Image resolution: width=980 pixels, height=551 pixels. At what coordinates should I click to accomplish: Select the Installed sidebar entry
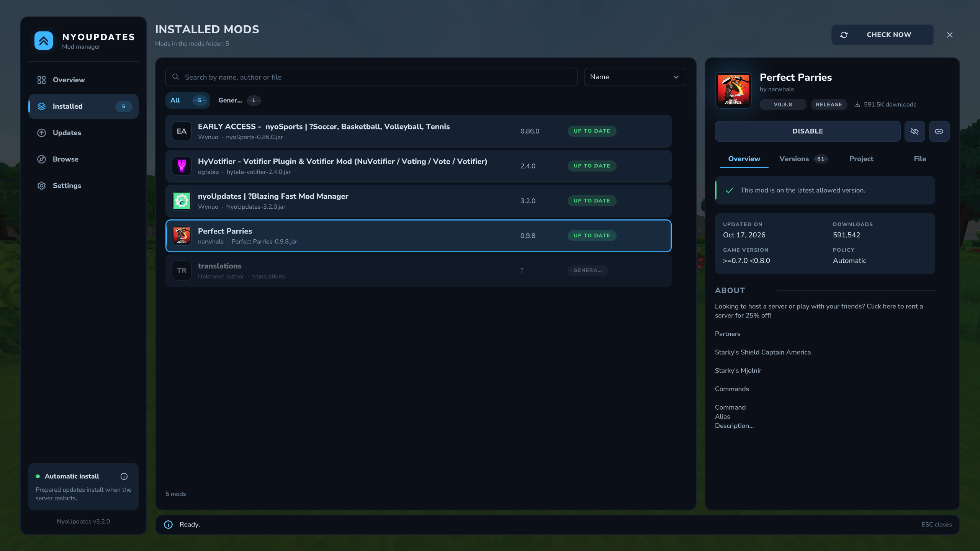(x=83, y=106)
